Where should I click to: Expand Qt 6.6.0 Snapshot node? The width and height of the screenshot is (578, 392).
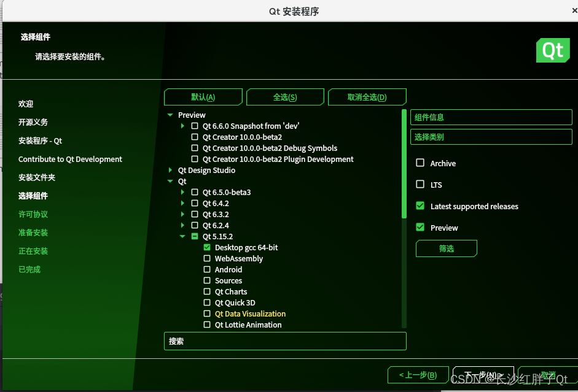pyautogui.click(x=182, y=126)
